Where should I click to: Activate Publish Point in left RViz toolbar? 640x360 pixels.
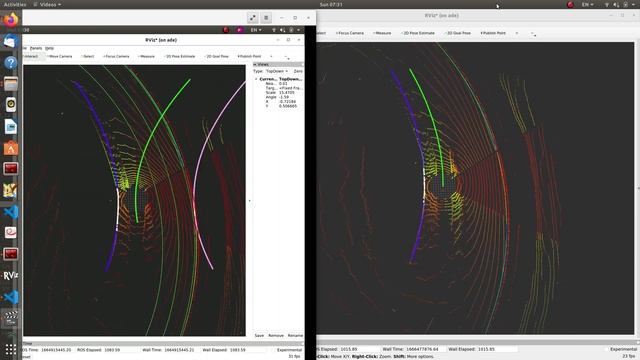click(249, 56)
